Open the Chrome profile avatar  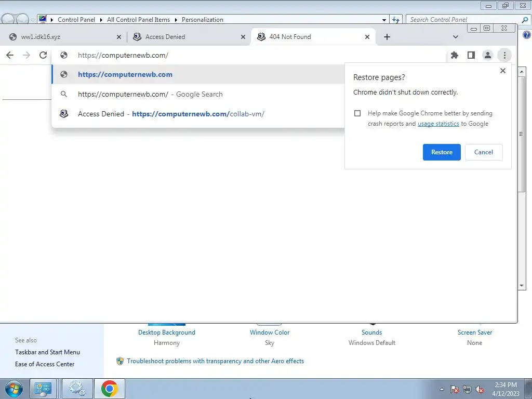pos(487,55)
